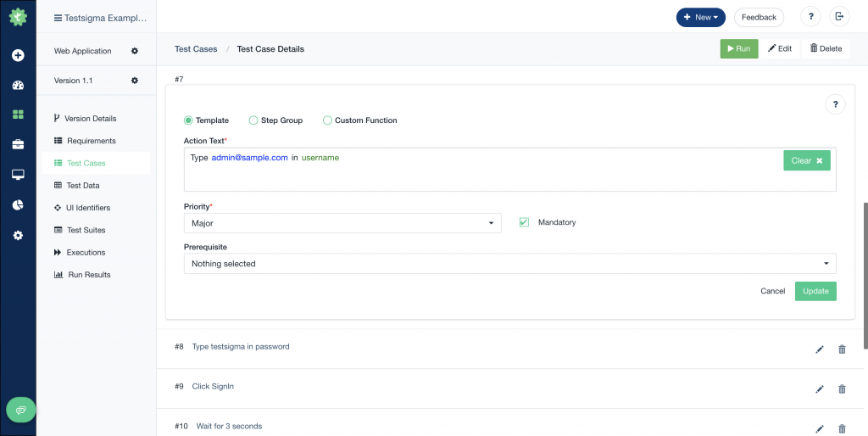Screen dimensions: 868x436
Task: Click the monitor icon in left rail
Action: 18,175
